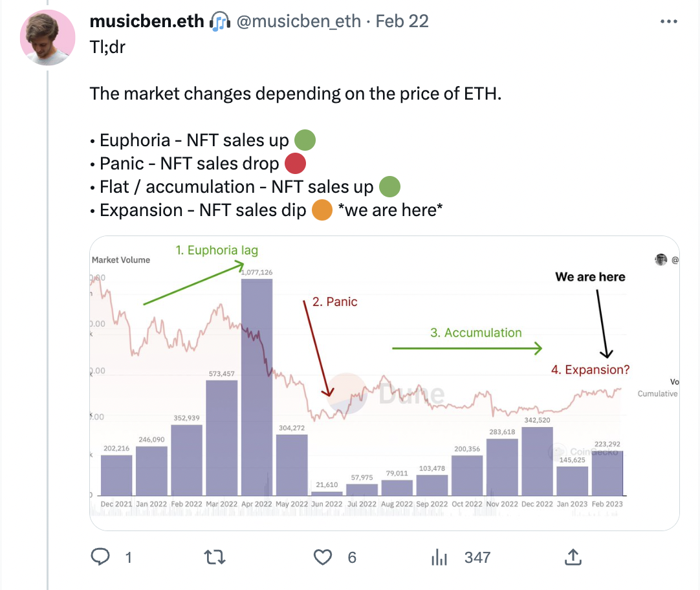Click the headphones emoji badge beside the name
Image resolution: width=700 pixels, height=590 pixels.
pyautogui.click(x=219, y=22)
